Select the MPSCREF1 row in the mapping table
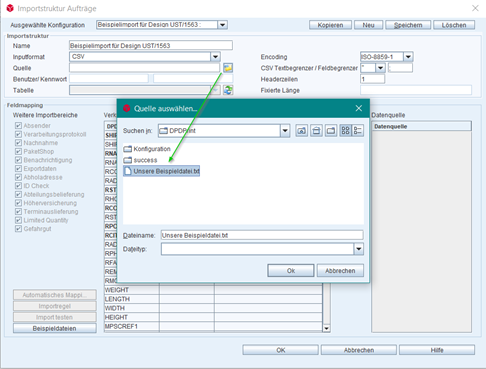Screen dimensions: 486x369 (x=213, y=326)
